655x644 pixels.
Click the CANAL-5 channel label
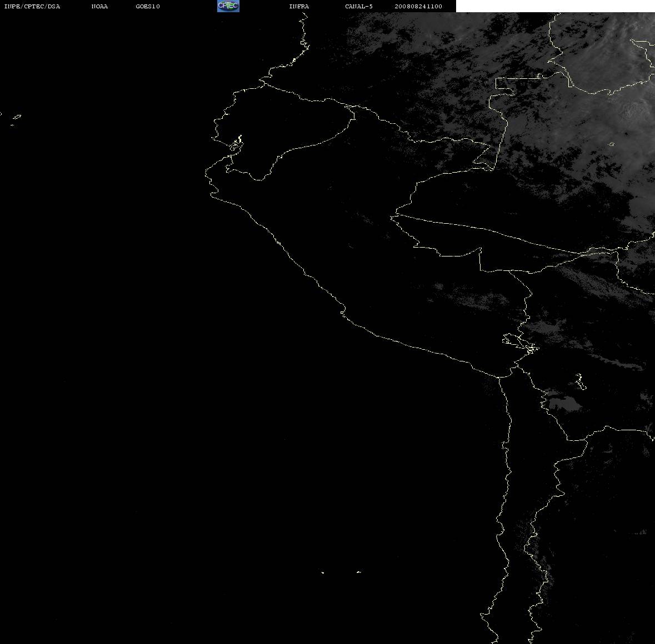359,6
